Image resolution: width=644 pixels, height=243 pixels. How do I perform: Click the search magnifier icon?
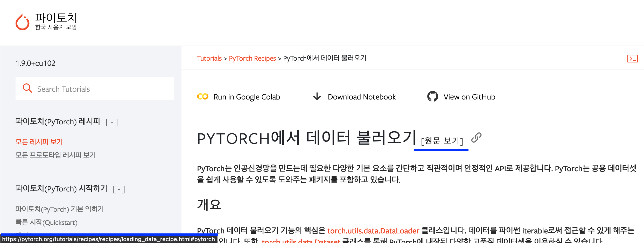point(27,89)
